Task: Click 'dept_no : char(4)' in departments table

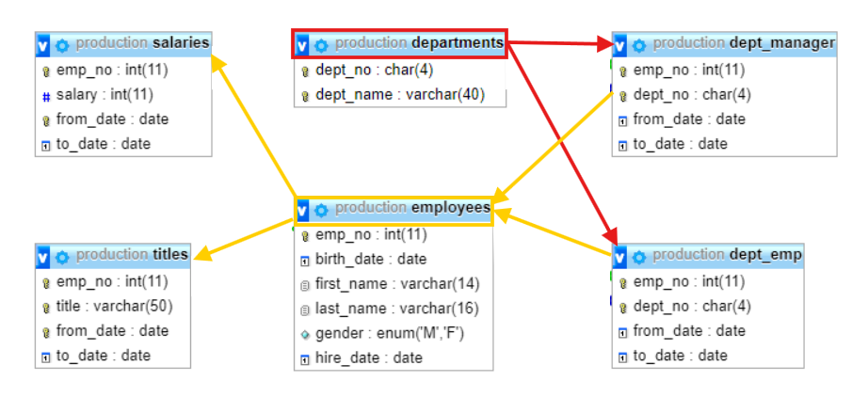Action: pos(374,71)
